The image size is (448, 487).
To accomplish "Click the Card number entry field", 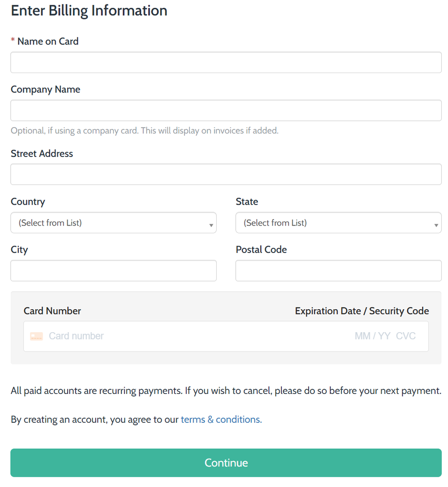I will click(146, 336).
